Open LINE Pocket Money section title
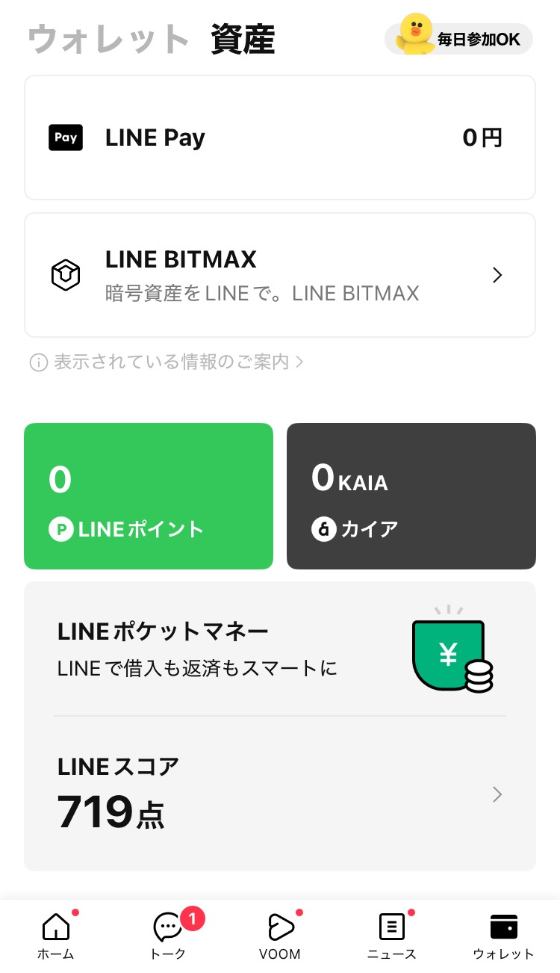Screen dimensions: 560x973 pos(163,632)
